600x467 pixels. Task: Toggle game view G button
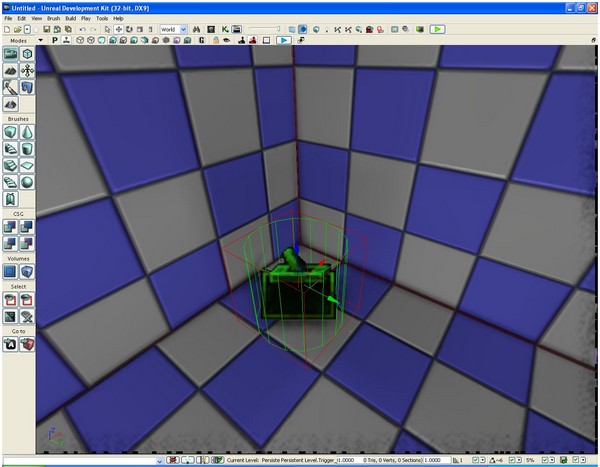[202, 40]
